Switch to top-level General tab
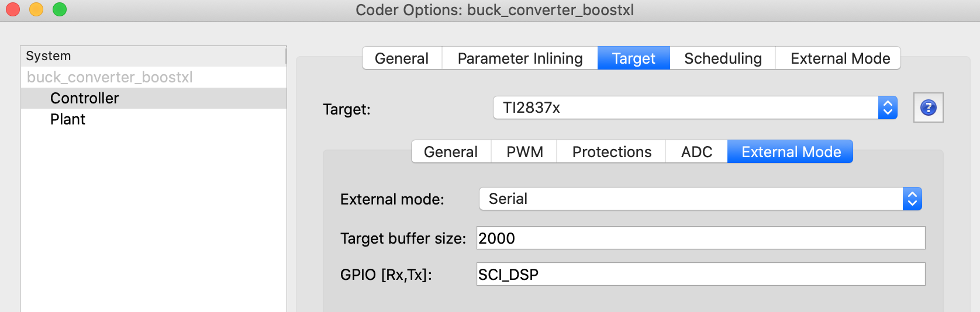This screenshot has height=312, width=980. (402, 58)
